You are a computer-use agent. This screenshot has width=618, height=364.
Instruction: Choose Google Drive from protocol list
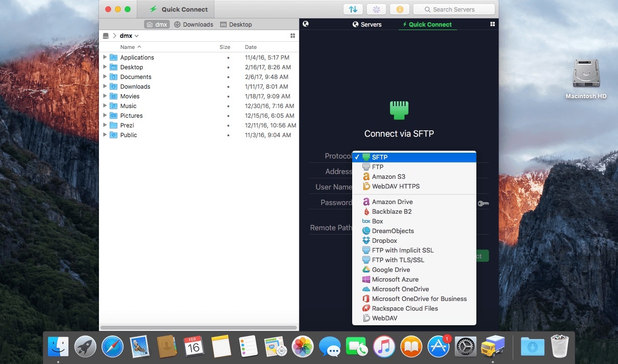(x=390, y=269)
